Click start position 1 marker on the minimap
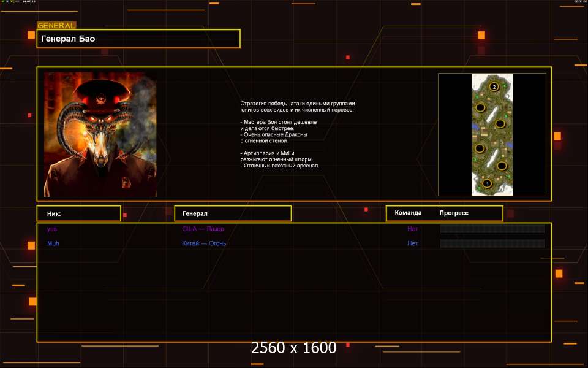The image size is (588, 368). 488,183
